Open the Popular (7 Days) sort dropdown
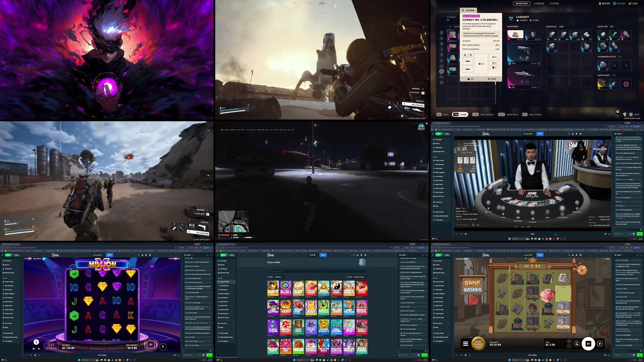 359,277
